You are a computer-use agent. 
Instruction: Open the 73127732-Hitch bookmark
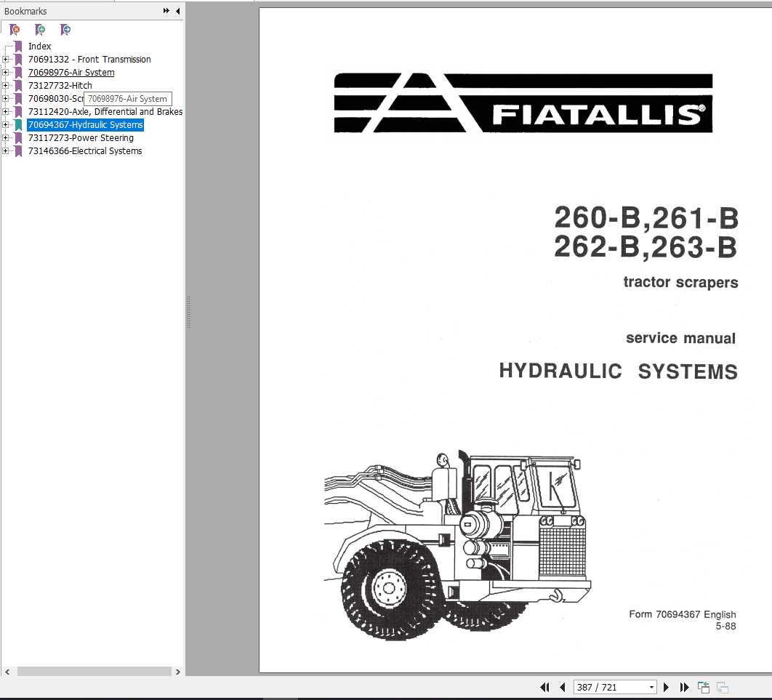click(60, 85)
